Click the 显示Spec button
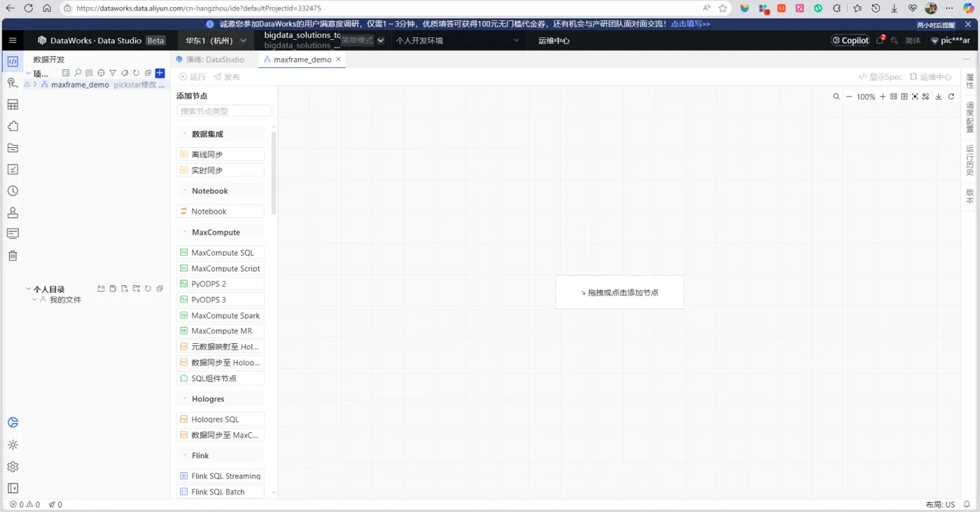This screenshot has width=980, height=512. (881, 77)
